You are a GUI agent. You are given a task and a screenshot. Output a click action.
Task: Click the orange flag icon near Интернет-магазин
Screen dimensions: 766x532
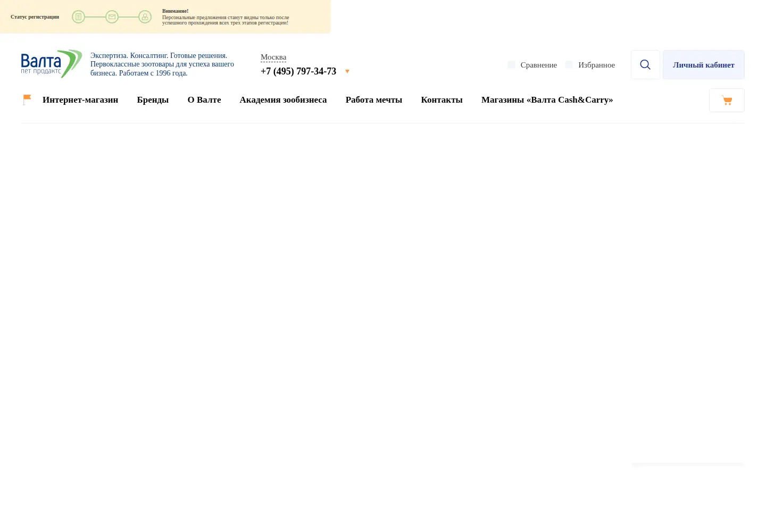27,99
